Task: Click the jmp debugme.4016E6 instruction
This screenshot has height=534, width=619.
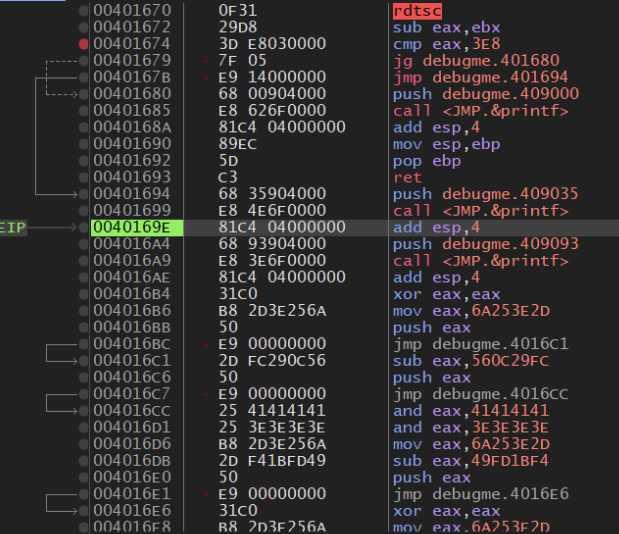Action: [x=480, y=494]
